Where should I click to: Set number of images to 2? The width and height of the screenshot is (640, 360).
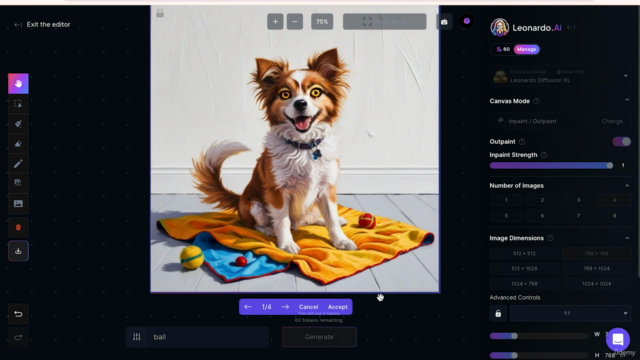click(x=542, y=200)
